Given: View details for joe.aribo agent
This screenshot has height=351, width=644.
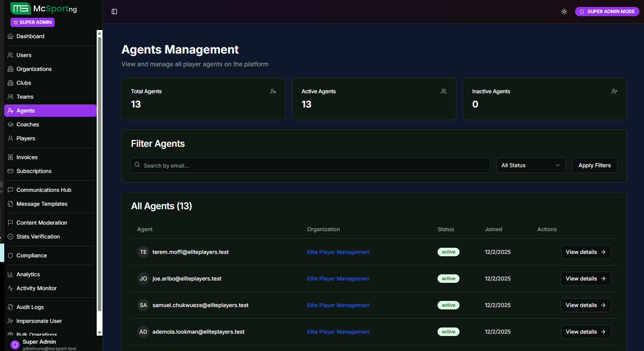Looking at the screenshot, I should [585, 279].
